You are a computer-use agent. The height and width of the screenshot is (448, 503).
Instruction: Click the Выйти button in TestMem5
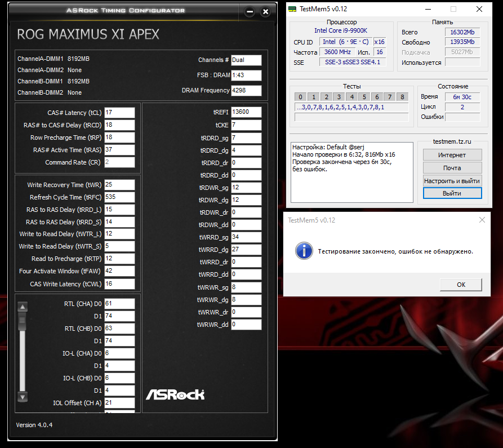[452, 193]
